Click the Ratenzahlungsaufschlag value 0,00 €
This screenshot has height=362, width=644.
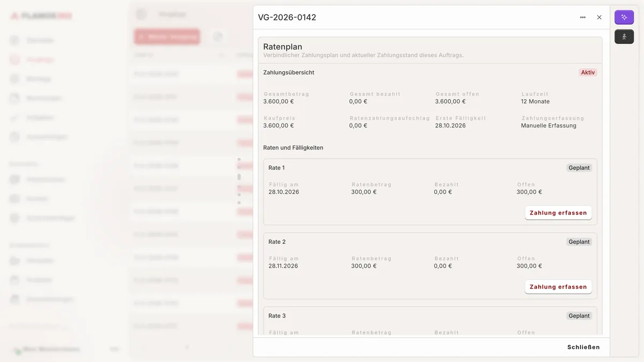358,125
